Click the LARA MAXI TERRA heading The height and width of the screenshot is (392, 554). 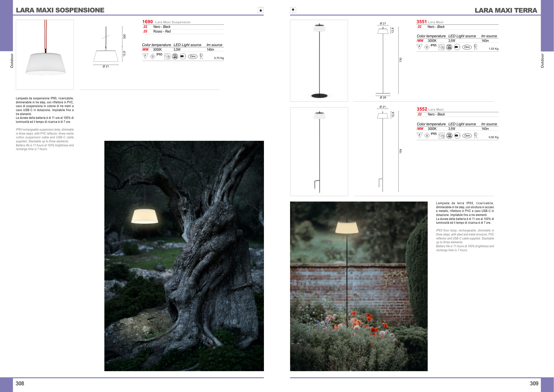506,10
